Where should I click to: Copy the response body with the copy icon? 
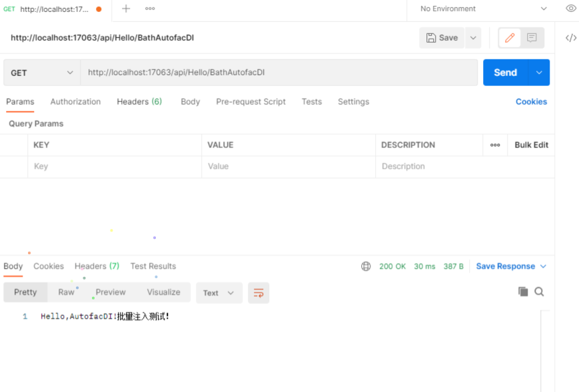click(523, 292)
